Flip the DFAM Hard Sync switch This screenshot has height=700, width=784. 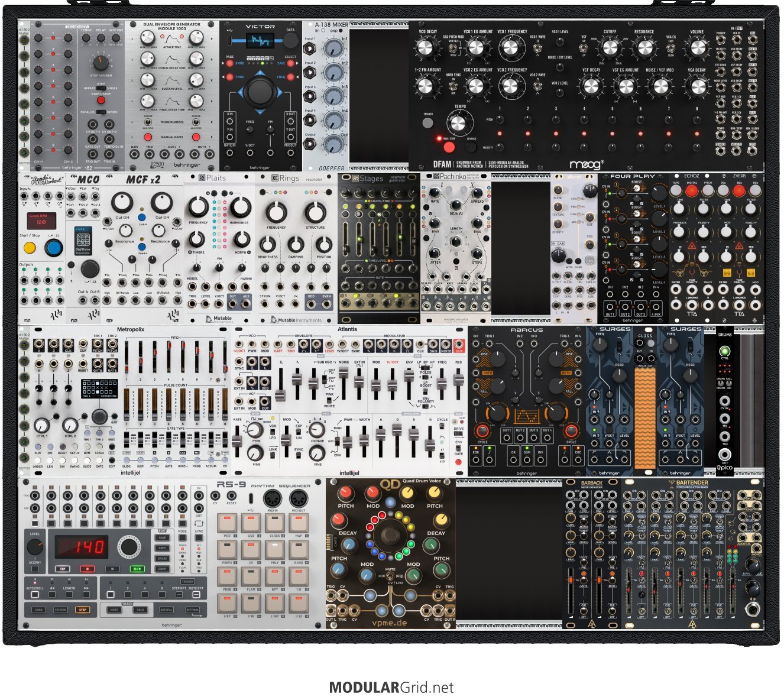coord(453,86)
